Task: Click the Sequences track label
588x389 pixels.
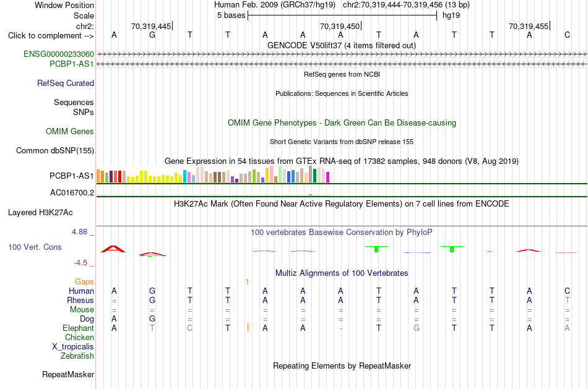Action: tap(74, 102)
